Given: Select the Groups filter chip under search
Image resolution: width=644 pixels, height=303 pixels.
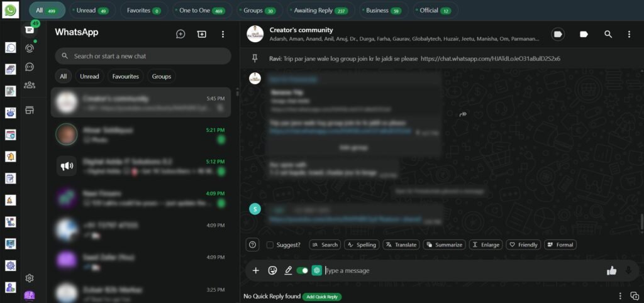Looking at the screenshot, I should coord(162,76).
